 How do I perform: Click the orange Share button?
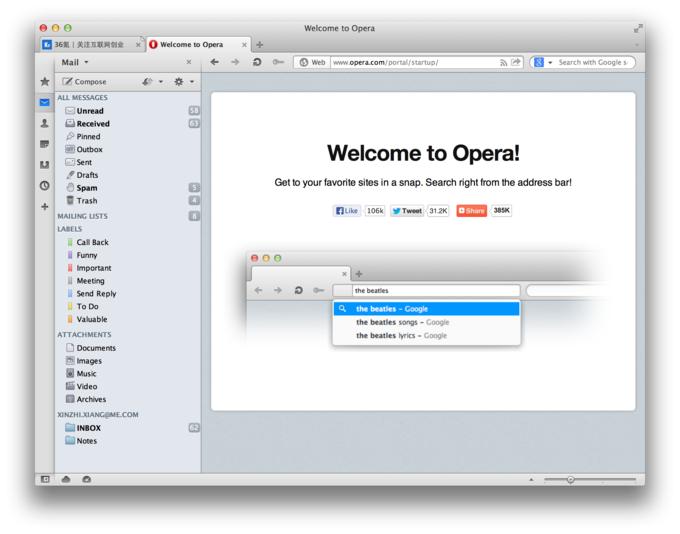471,211
